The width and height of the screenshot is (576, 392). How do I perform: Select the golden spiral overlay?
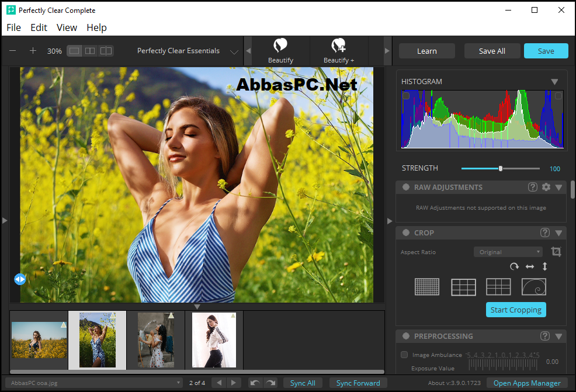pos(534,287)
